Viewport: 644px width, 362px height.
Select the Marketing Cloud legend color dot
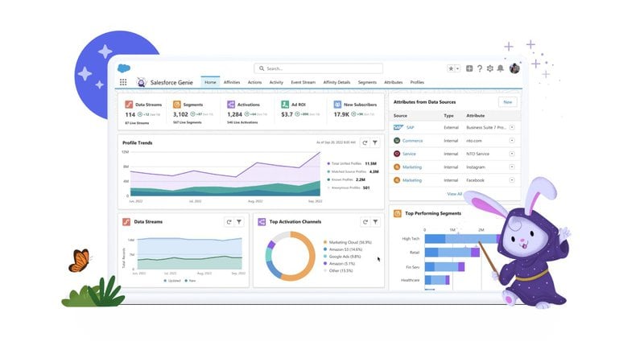(325, 242)
